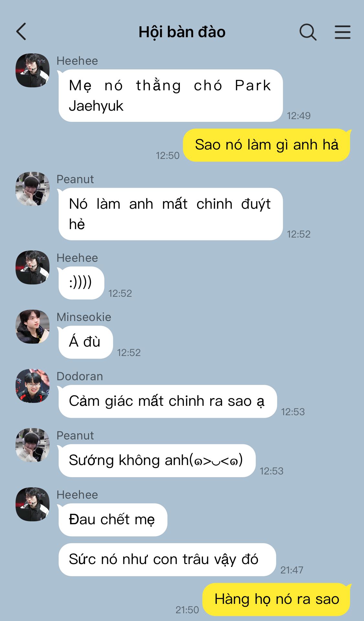
Task: Tap Heehee's avatar beside ':))))' message
Action: 33,267
